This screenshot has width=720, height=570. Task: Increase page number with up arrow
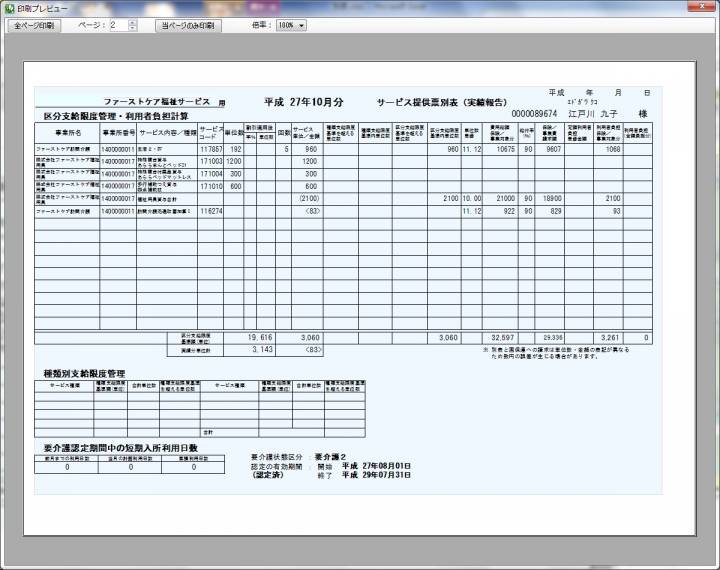click(133, 22)
